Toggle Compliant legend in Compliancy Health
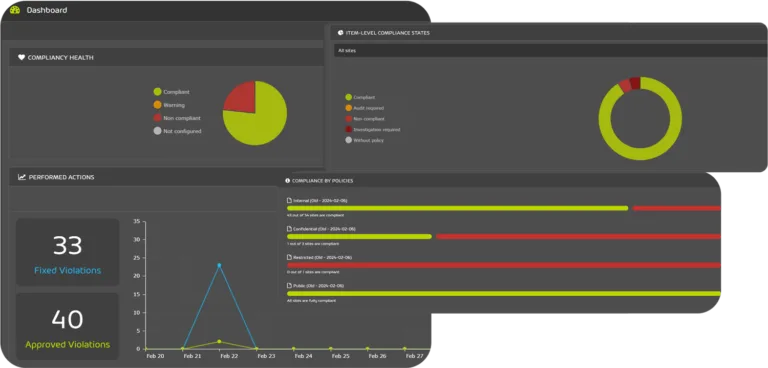 (171, 92)
